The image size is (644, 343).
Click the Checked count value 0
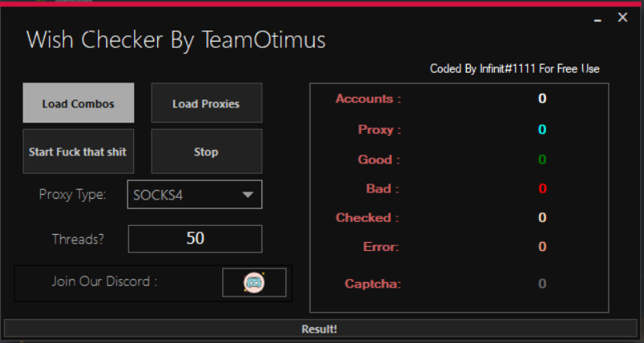[542, 217]
